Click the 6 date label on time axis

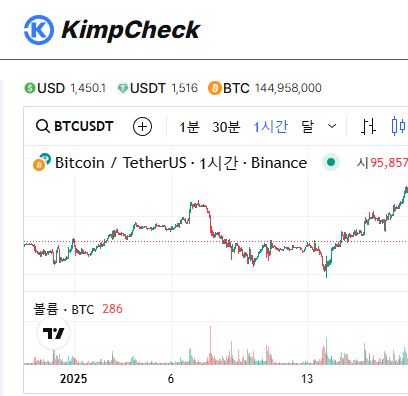point(171,379)
